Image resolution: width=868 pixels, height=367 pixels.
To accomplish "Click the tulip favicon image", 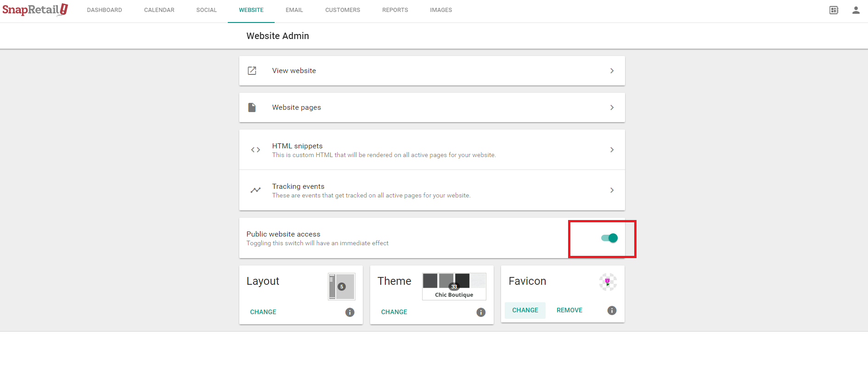I will (x=608, y=282).
